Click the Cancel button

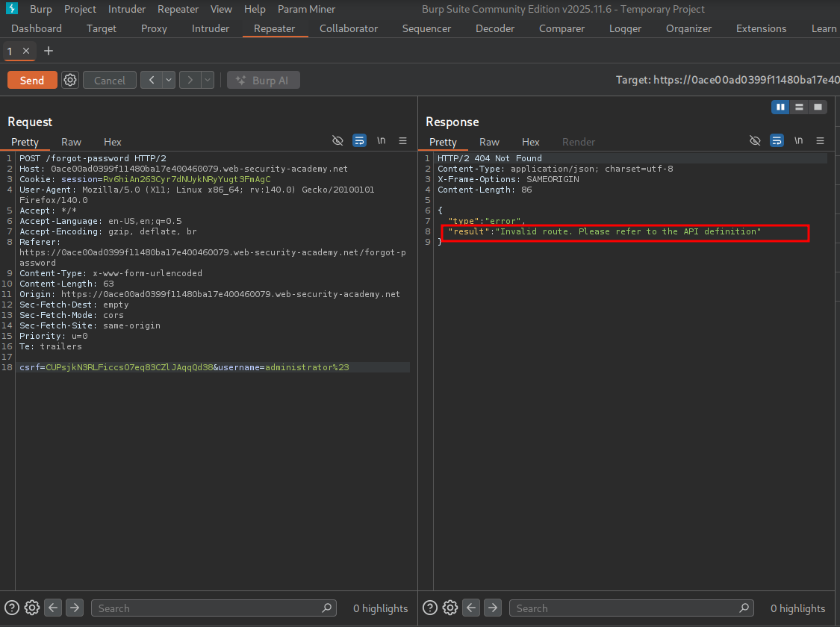(109, 81)
